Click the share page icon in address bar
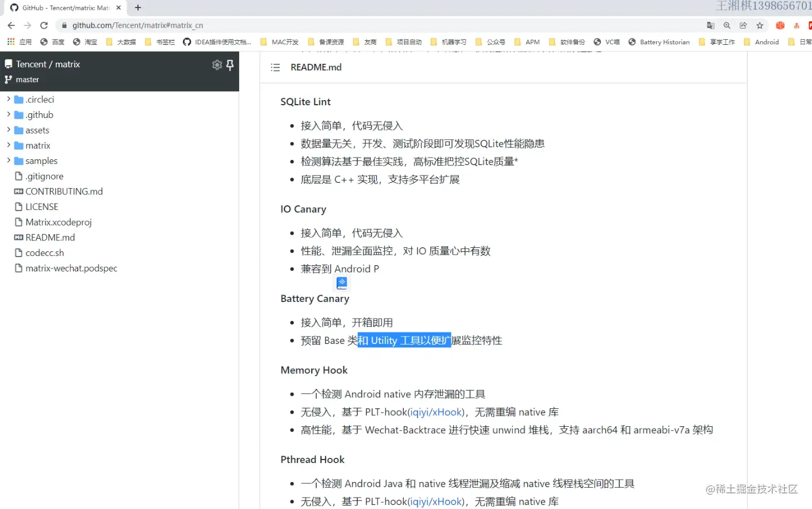Image resolution: width=812 pixels, height=509 pixels. coord(743,25)
